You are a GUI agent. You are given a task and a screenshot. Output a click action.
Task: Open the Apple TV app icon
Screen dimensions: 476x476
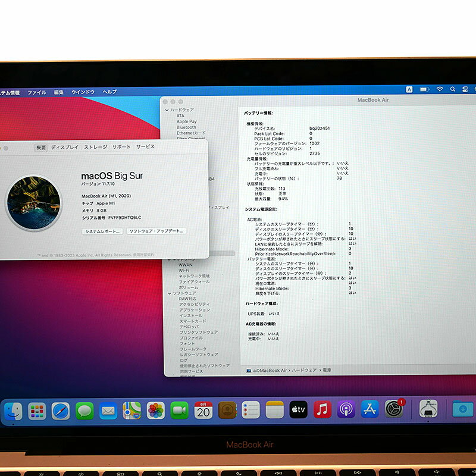(x=299, y=409)
